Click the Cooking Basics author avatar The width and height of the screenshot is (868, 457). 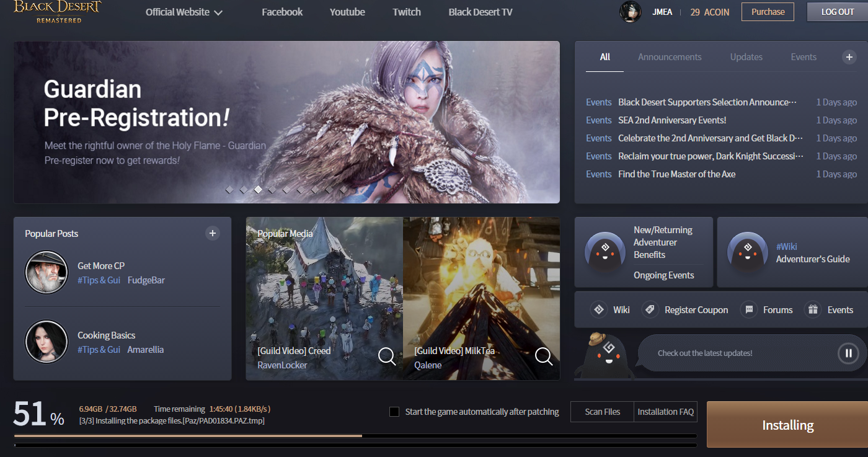pos(46,342)
